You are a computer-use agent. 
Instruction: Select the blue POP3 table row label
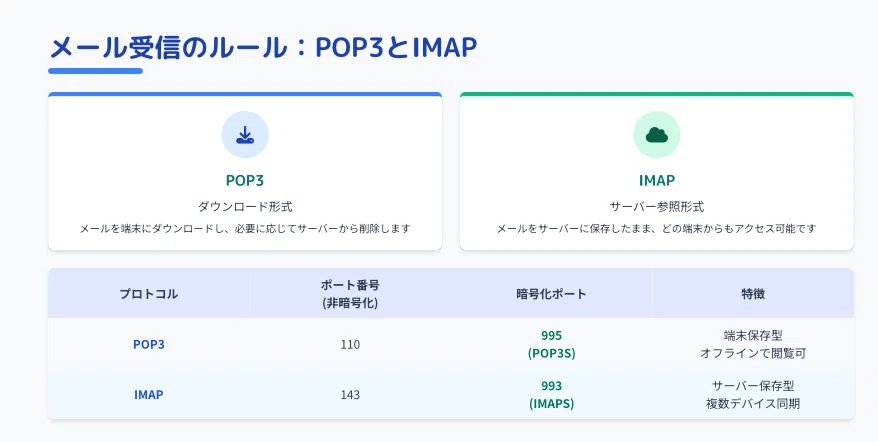(148, 344)
